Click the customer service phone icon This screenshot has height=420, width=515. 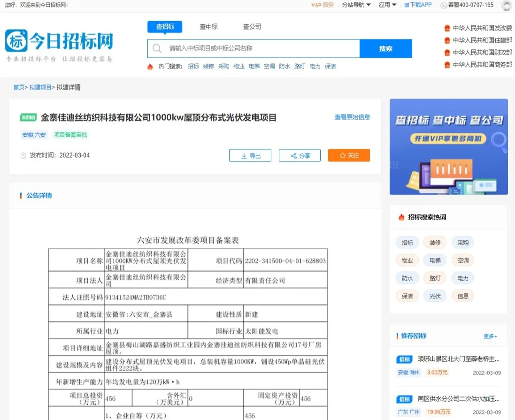click(443, 5)
